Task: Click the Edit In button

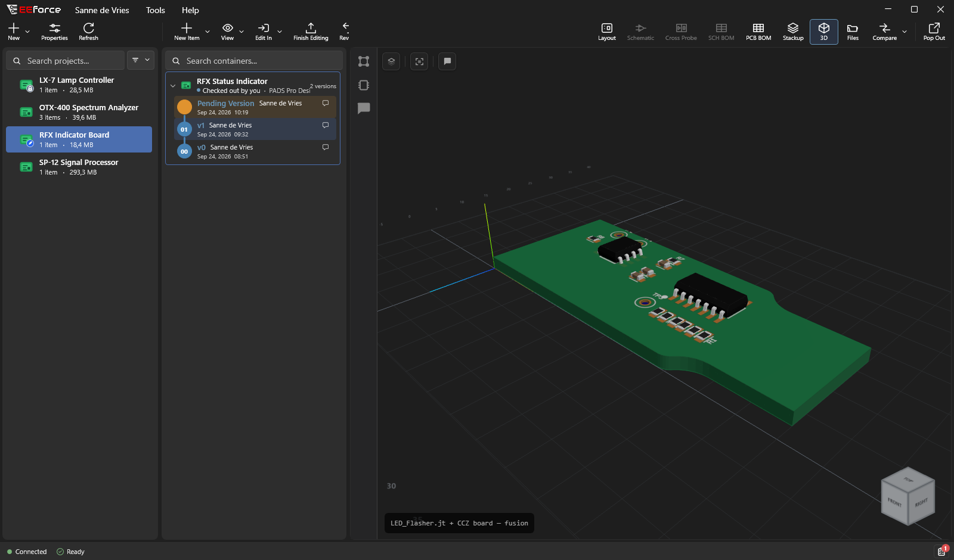Action: [264, 32]
